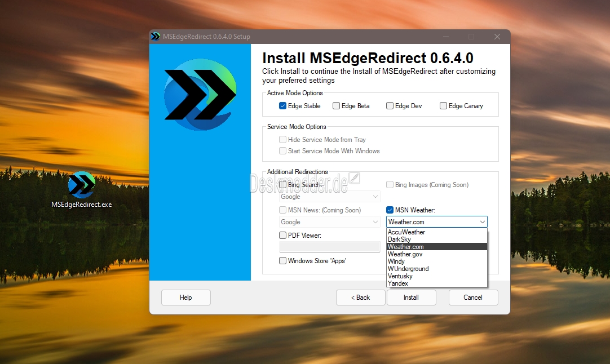Toggle Bing Images (Coming Soon) checkbox
The image size is (610, 364).
pyautogui.click(x=390, y=184)
